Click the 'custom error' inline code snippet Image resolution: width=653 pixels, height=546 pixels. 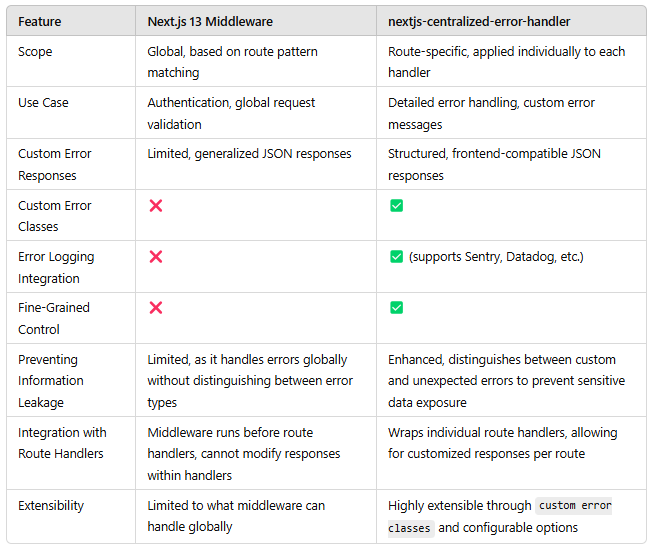(574, 506)
